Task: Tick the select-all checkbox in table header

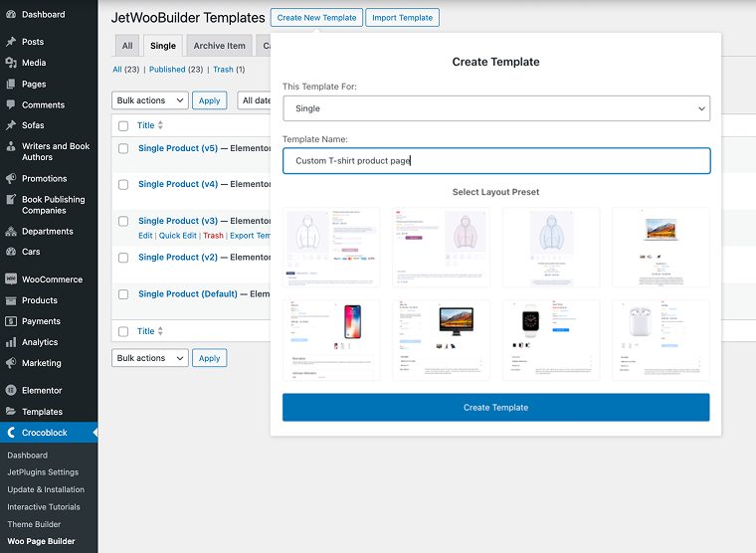Action: point(123,126)
